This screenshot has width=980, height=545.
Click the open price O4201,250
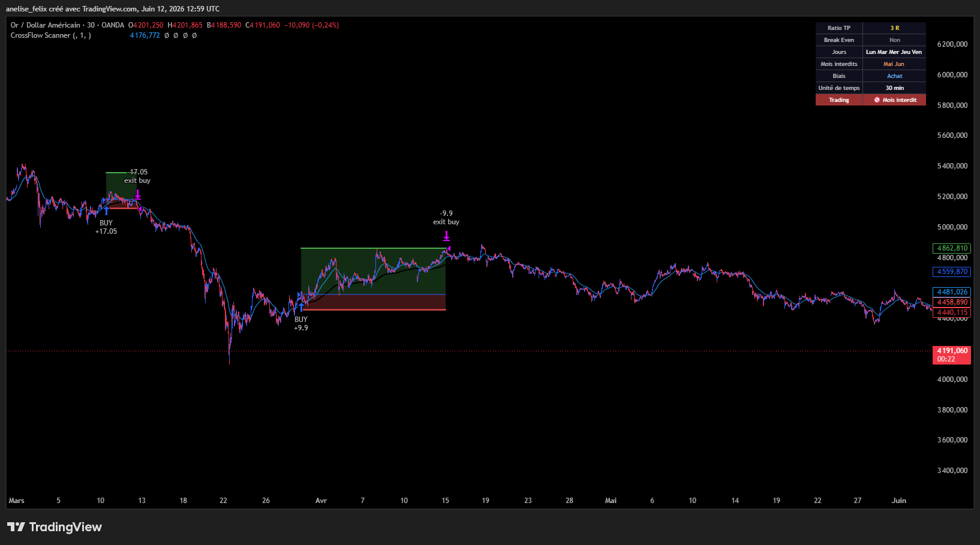[146, 25]
